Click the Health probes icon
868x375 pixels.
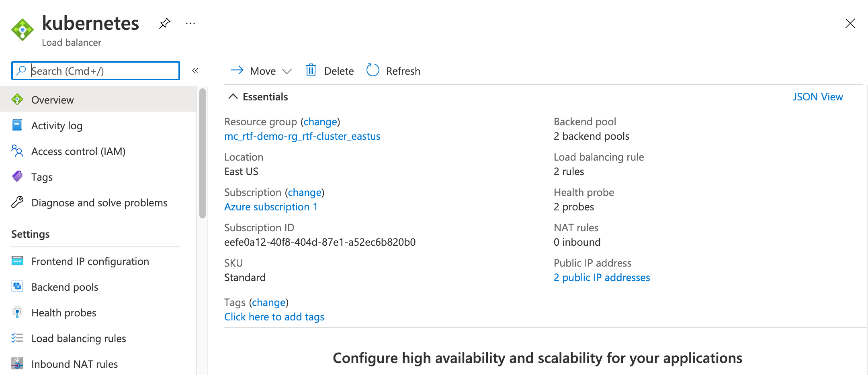(x=17, y=312)
